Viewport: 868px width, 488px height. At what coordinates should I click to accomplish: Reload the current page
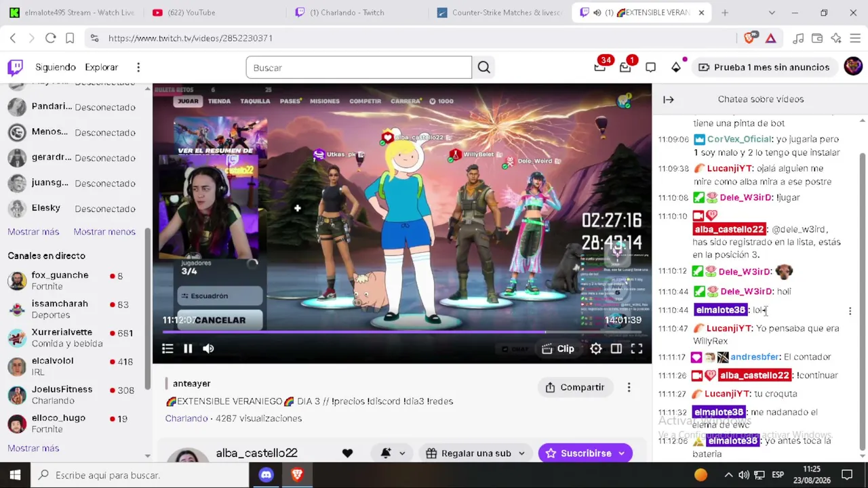tap(50, 38)
